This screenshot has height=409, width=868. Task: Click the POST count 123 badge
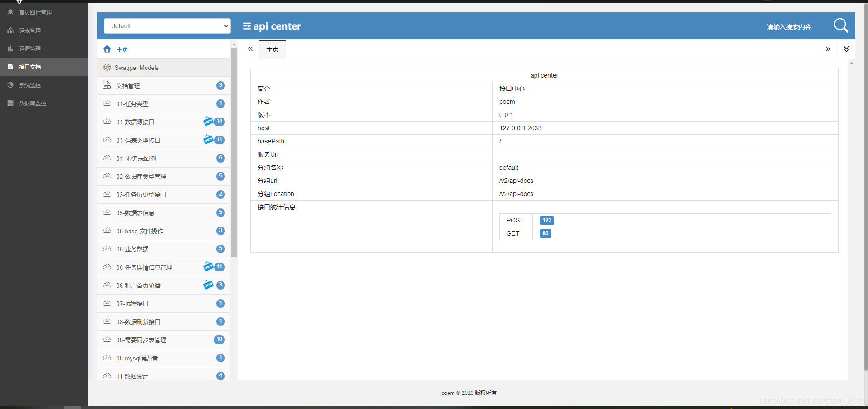coord(547,220)
